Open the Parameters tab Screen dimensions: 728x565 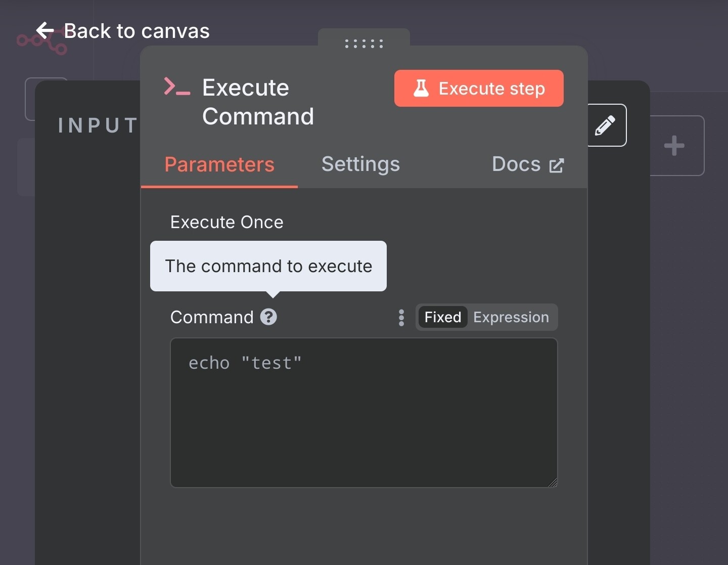coord(219,165)
